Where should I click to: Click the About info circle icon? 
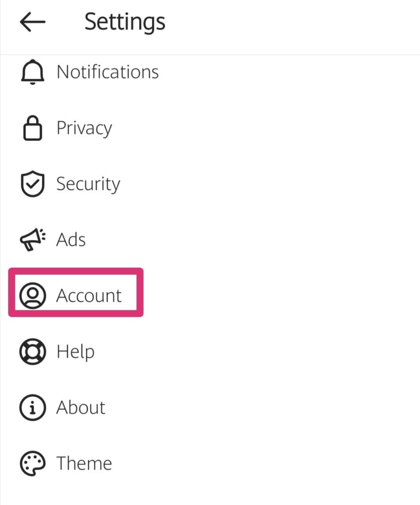tap(33, 407)
